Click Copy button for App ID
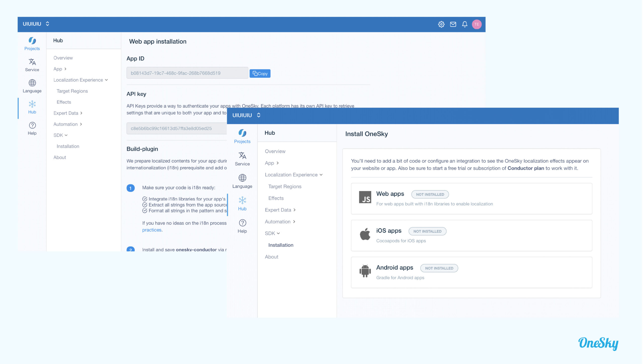Viewport: 643px width, 364px height. (260, 73)
